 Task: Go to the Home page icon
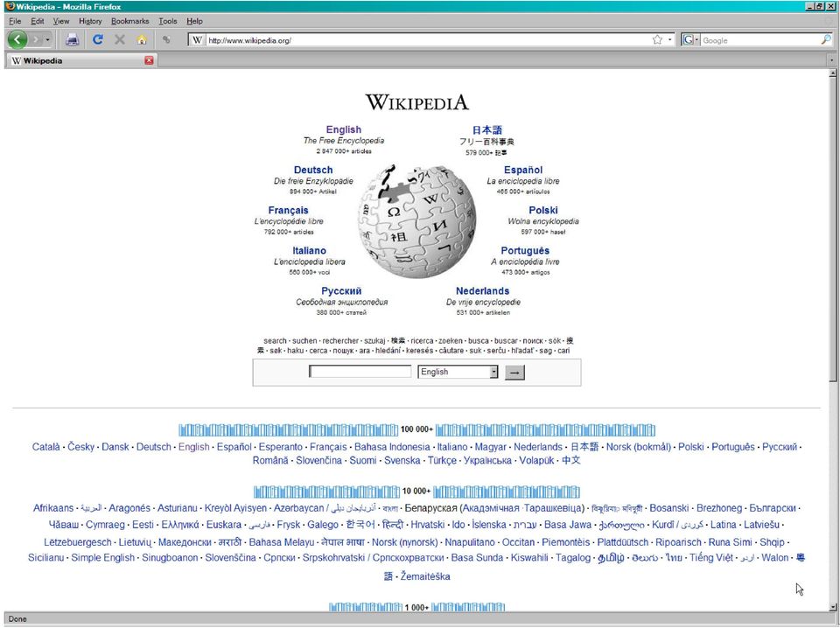(x=142, y=39)
